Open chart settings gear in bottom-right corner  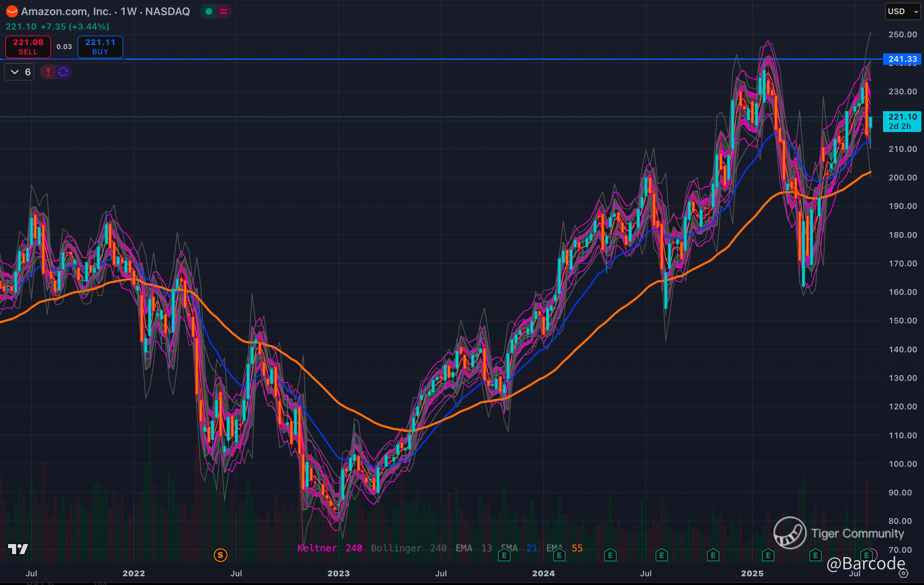(903, 574)
